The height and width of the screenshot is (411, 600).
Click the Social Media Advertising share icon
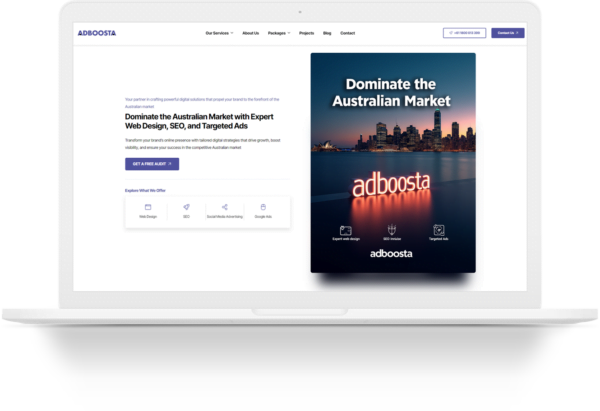point(225,206)
